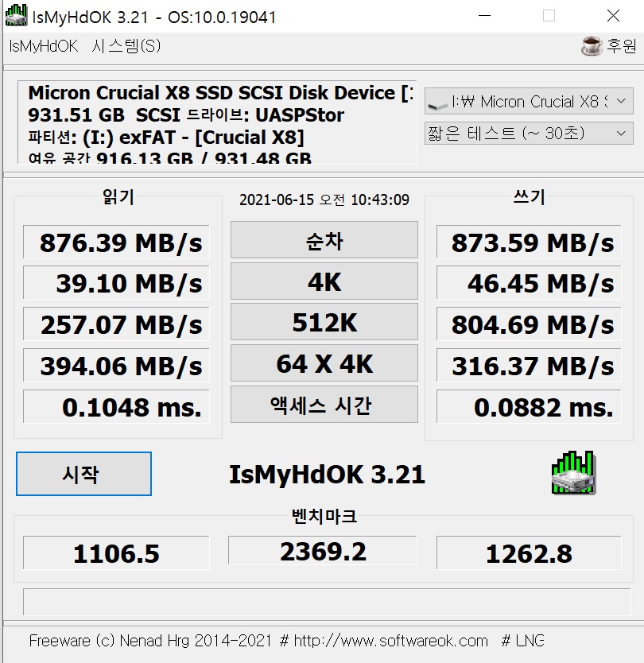
Task: Select read value 39.10 MB/s
Action: 116,282
